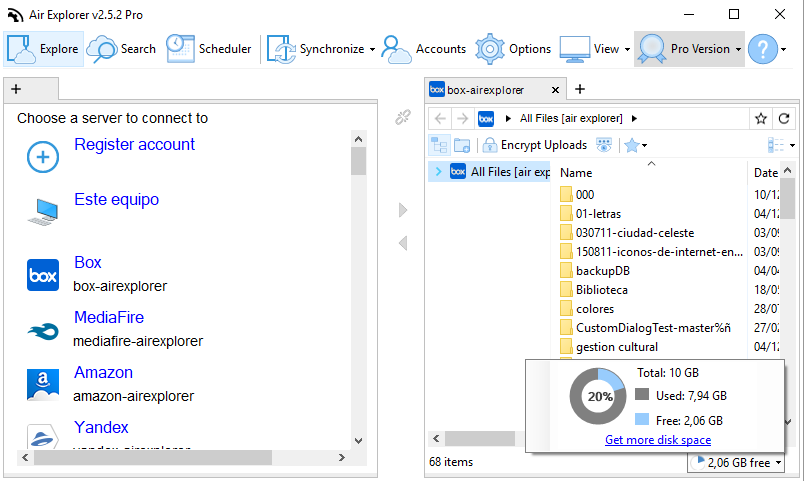The height and width of the screenshot is (481, 804).
Task: Click the Register account plus icon
Action: (43, 157)
